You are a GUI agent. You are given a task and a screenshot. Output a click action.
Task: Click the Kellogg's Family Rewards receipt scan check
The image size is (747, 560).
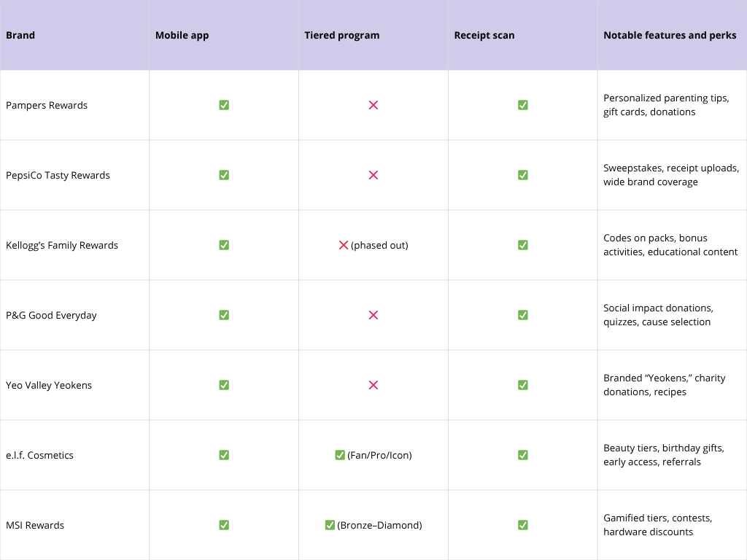[x=522, y=245]
